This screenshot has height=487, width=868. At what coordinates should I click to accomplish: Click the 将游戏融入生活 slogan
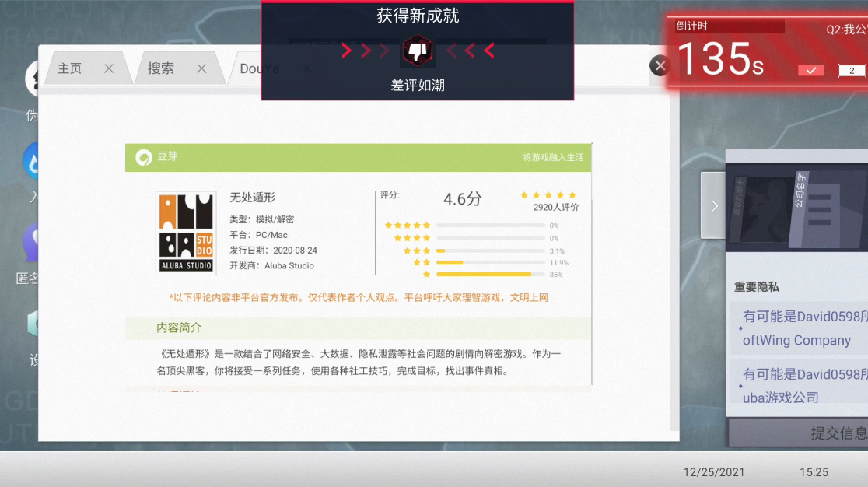point(553,158)
